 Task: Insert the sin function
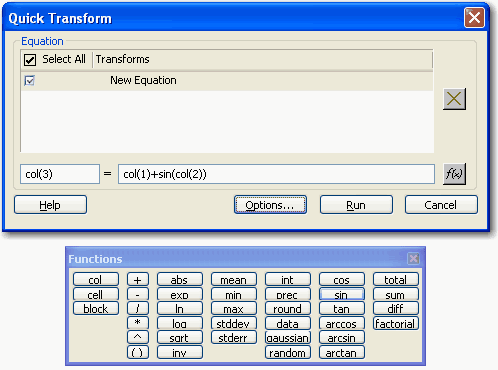342,294
